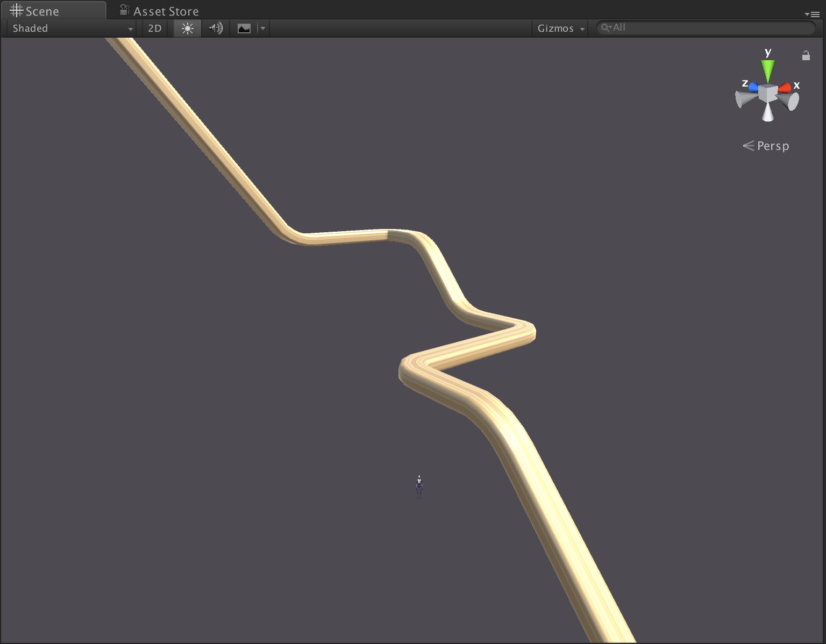The width and height of the screenshot is (826, 644).
Task: Click the center cube of orientation gizmo
Action: pyautogui.click(x=768, y=94)
